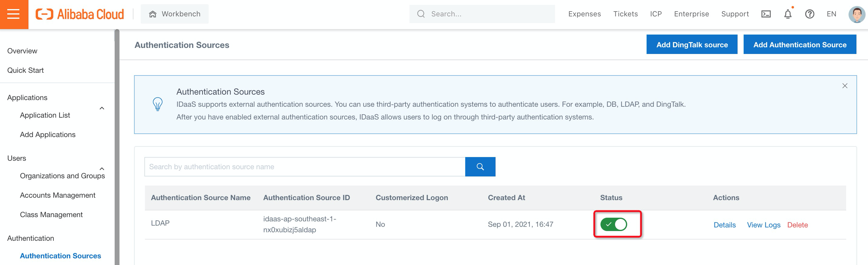The image size is (868, 265).
Task: Open the notifications bell
Action: (x=787, y=14)
